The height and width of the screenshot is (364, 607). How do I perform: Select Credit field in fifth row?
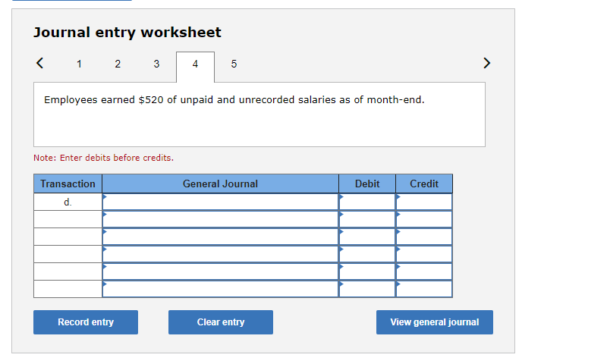[x=424, y=271]
